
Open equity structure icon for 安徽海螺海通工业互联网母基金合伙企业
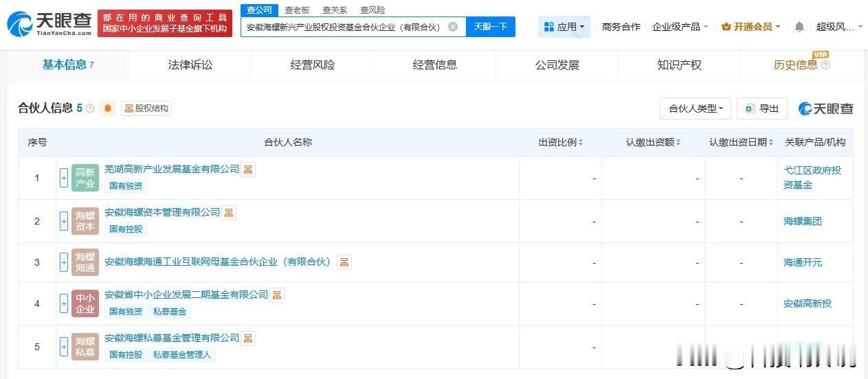click(x=344, y=262)
